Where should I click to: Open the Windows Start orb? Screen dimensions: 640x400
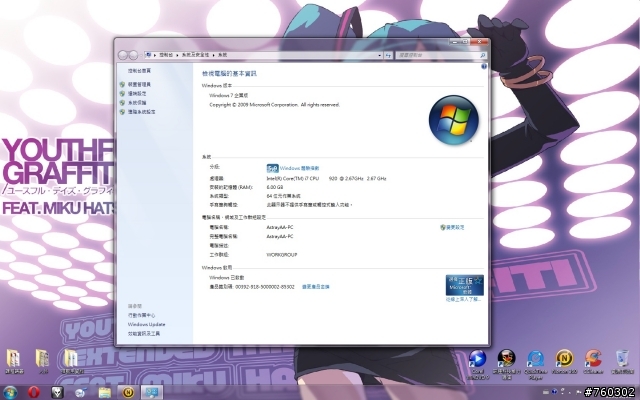[10, 392]
